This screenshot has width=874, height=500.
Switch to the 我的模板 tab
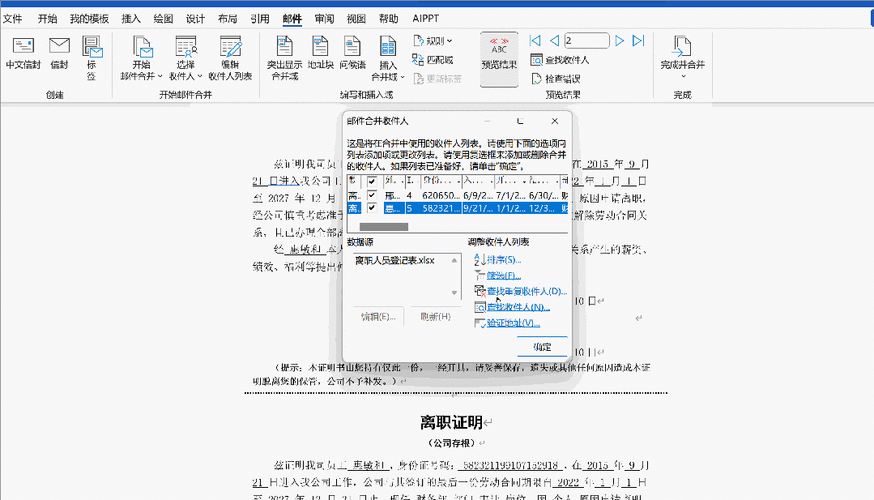click(x=89, y=18)
